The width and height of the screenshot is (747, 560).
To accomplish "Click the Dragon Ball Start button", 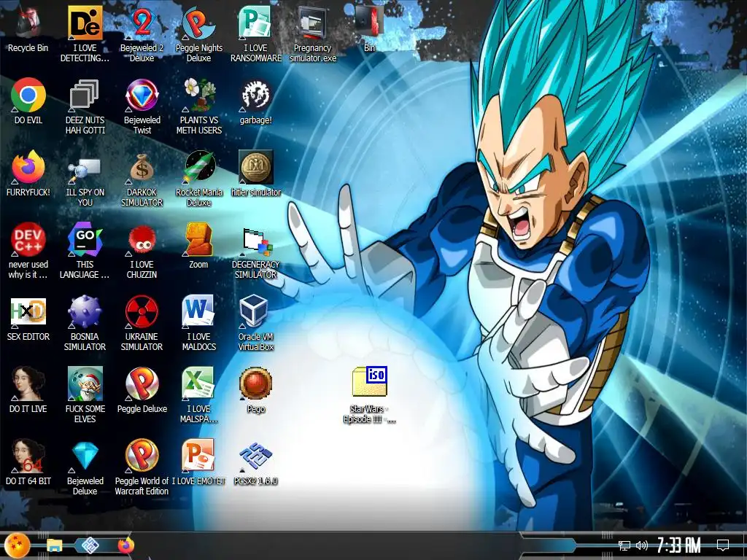I will (18, 545).
